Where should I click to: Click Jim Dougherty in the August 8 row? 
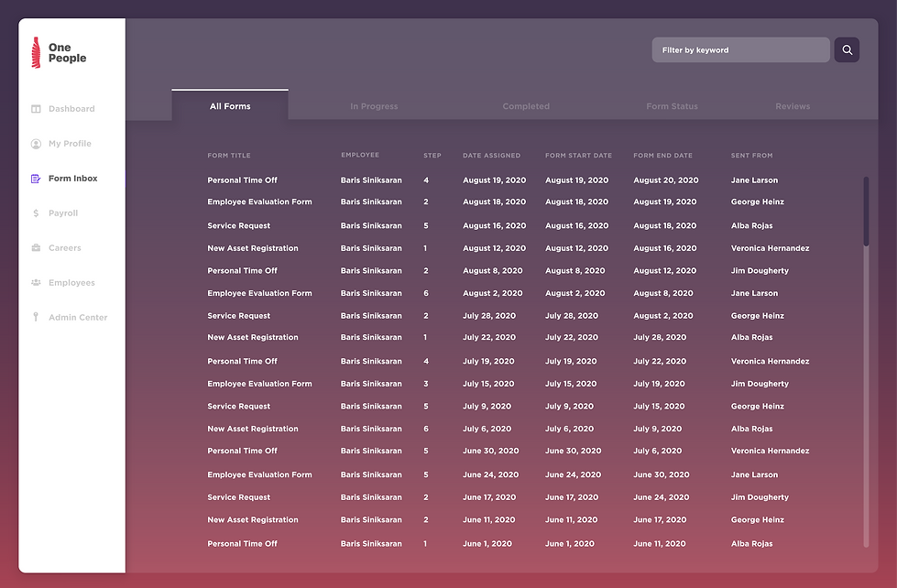[x=760, y=270]
